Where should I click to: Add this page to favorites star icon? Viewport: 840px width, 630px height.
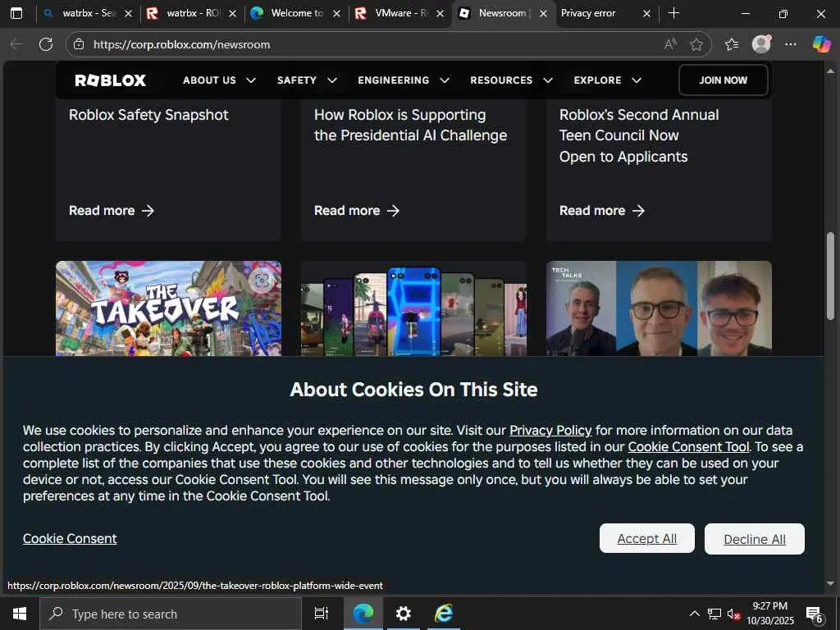(x=696, y=44)
